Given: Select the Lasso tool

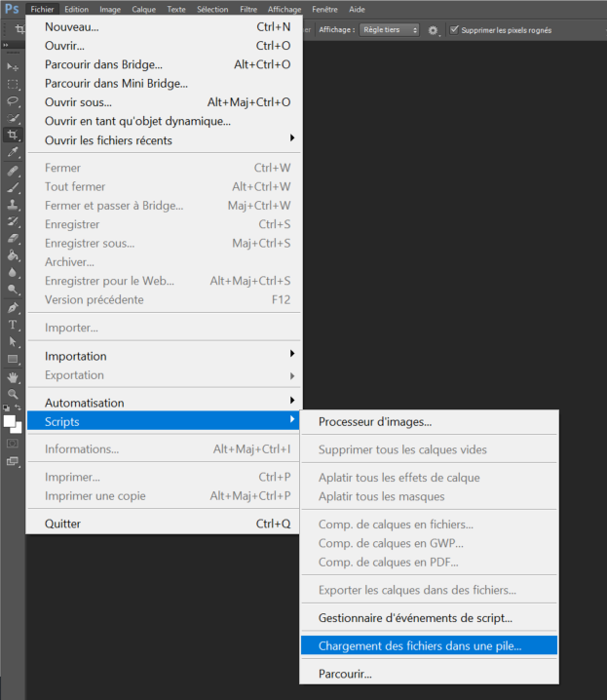Looking at the screenshot, I should coord(13,101).
